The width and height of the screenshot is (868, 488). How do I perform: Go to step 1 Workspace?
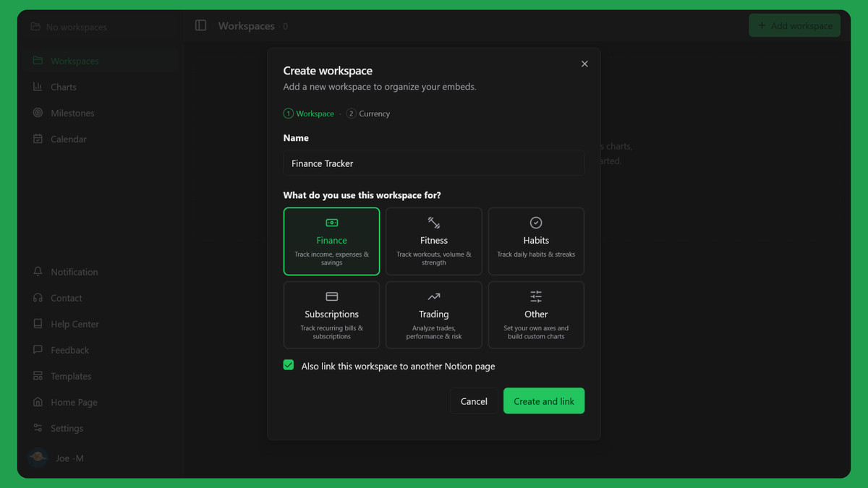[309, 114]
